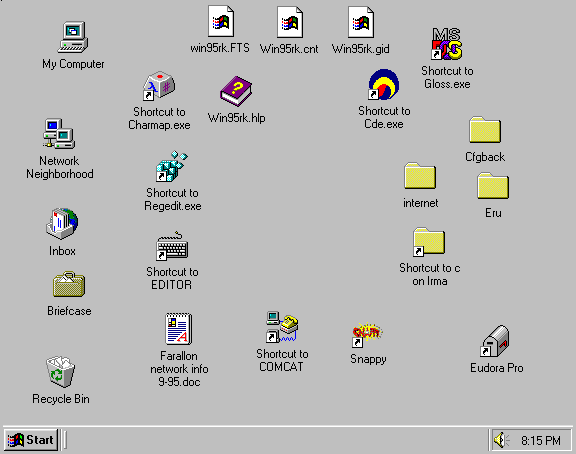The width and height of the screenshot is (576, 454).
Task: Select the Shortcut to Regedit.exe icon
Action: [172, 166]
